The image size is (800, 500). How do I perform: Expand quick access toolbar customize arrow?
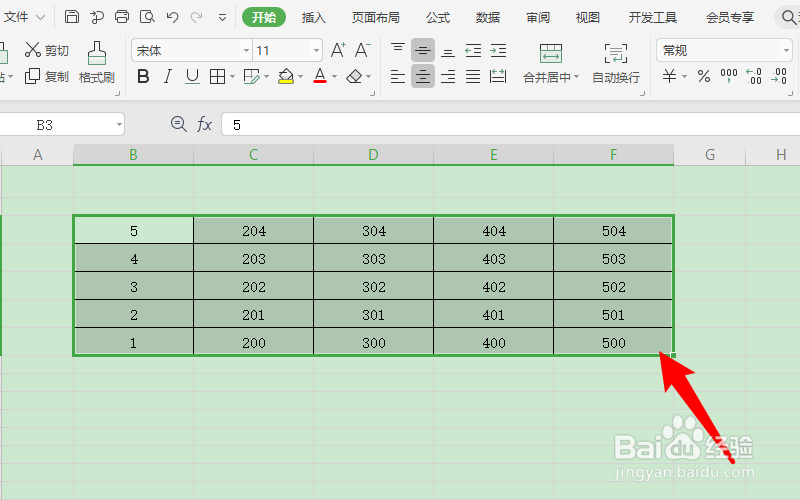coord(222,17)
